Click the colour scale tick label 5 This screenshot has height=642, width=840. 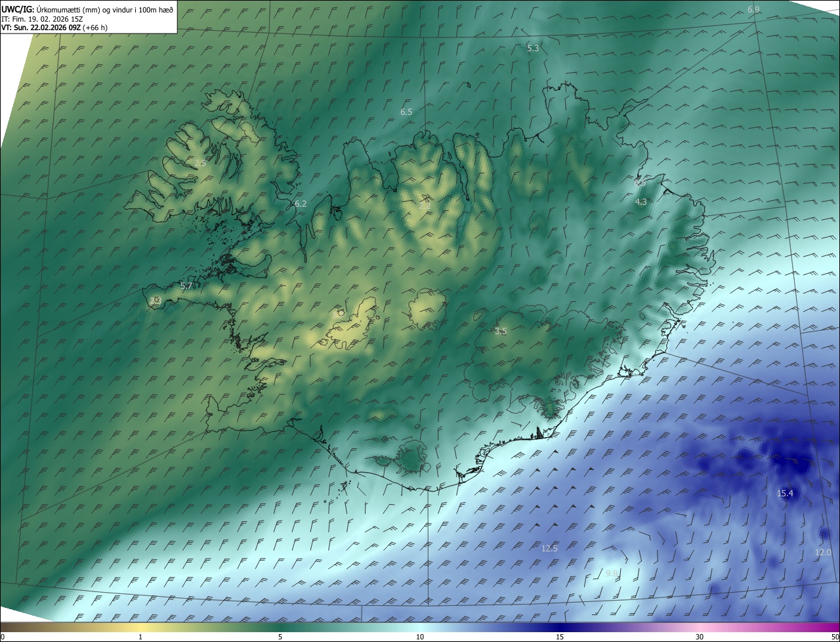pyautogui.click(x=280, y=637)
